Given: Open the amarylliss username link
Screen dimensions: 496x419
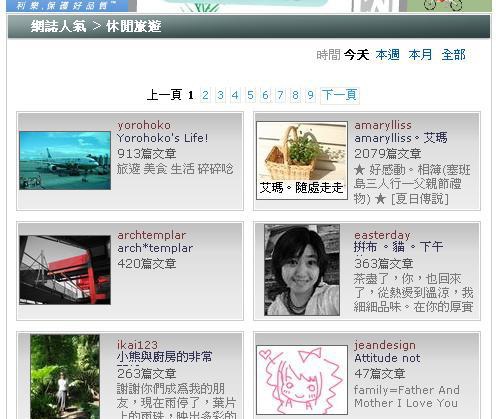Looking at the screenshot, I should (x=383, y=125).
